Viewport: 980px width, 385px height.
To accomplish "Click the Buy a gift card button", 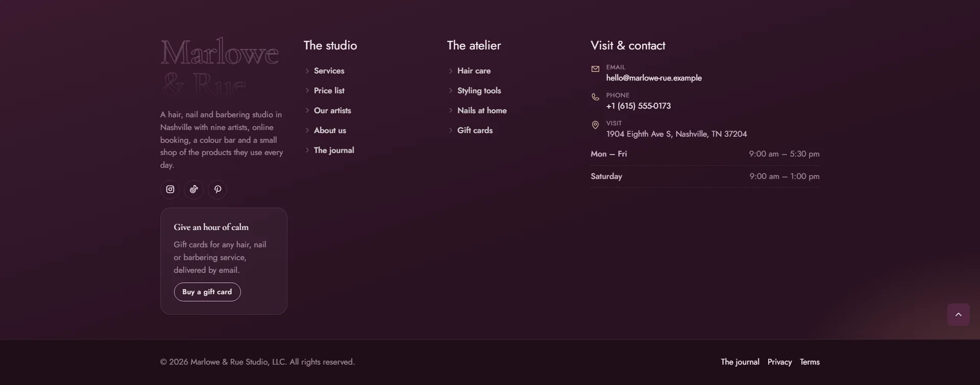I will pyautogui.click(x=207, y=292).
